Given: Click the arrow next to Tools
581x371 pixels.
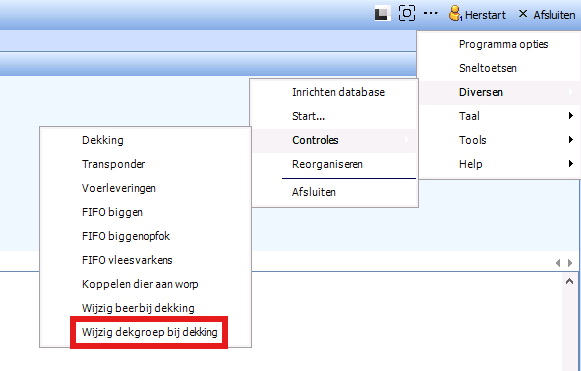Looking at the screenshot, I should pos(571,140).
